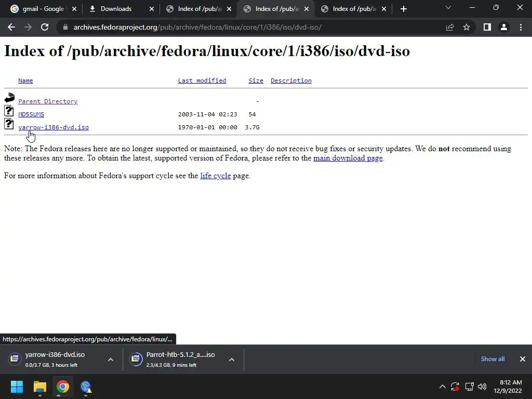The image size is (532, 399).
Task: Open the clock and date panel
Action: coord(508,387)
